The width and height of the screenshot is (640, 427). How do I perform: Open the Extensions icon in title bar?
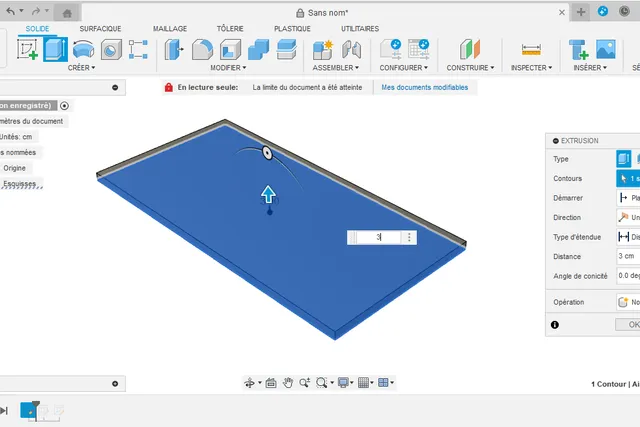pos(602,11)
